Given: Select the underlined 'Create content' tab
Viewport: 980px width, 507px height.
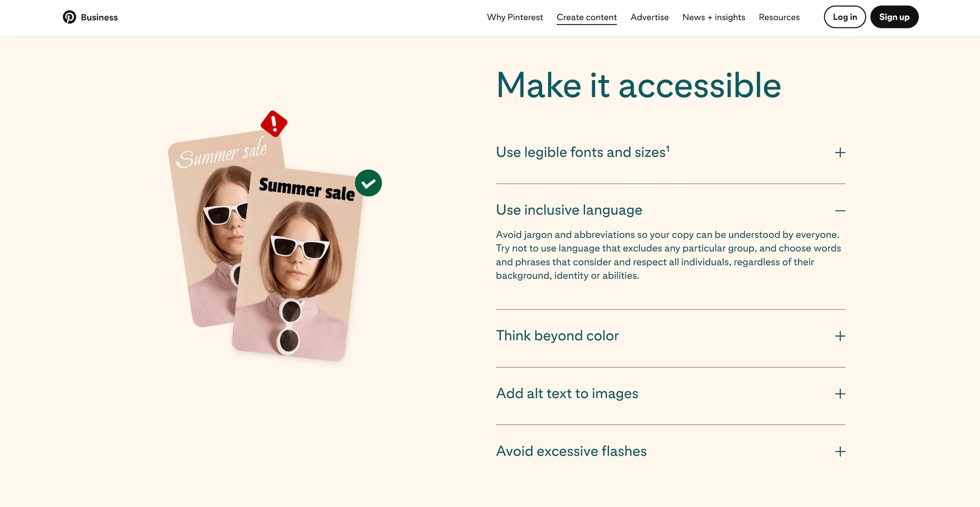Looking at the screenshot, I should [x=586, y=17].
